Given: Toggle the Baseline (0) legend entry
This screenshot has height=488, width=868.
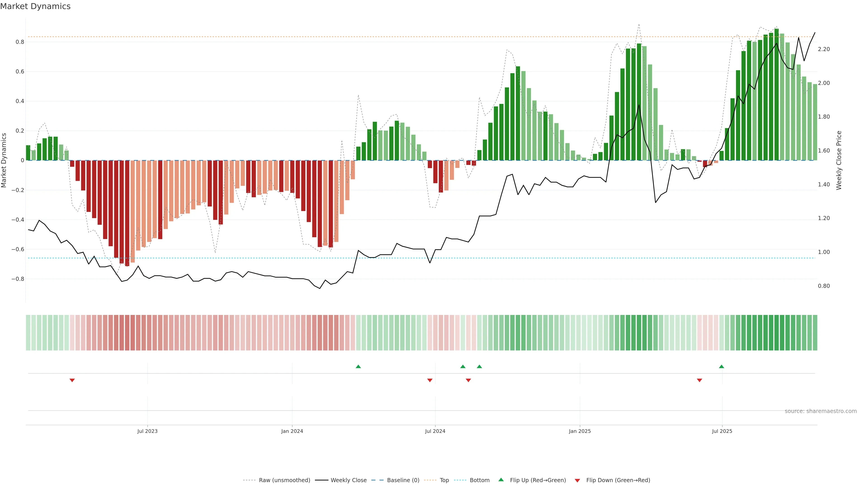Looking at the screenshot, I should click(403, 480).
